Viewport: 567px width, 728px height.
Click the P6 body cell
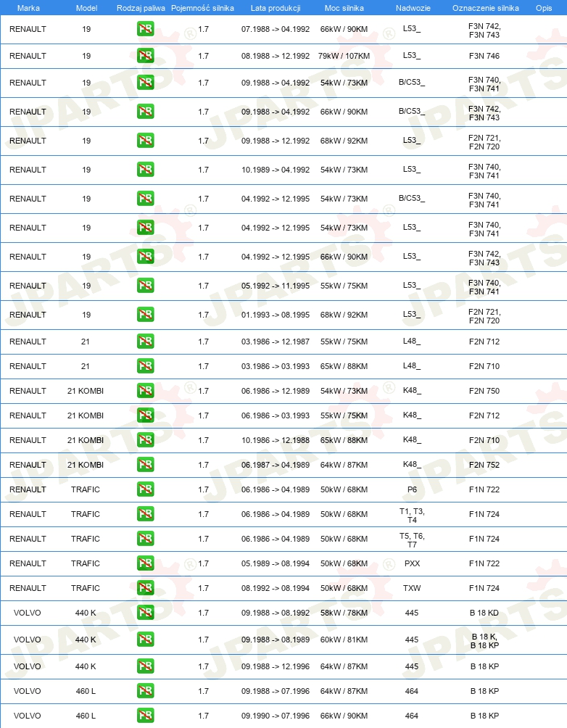tap(412, 489)
